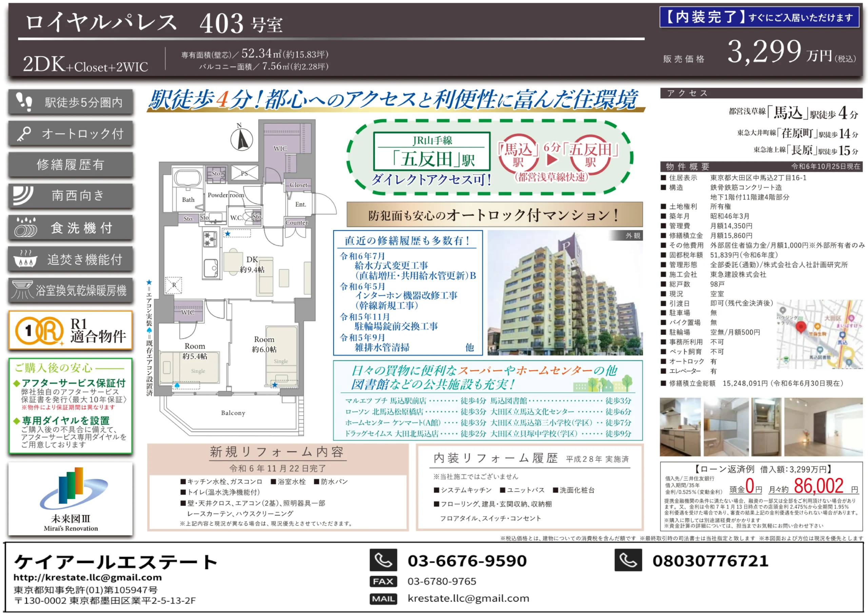Click the 馬込 駅 red circle badge
The width and height of the screenshot is (868, 613).
click(x=518, y=155)
